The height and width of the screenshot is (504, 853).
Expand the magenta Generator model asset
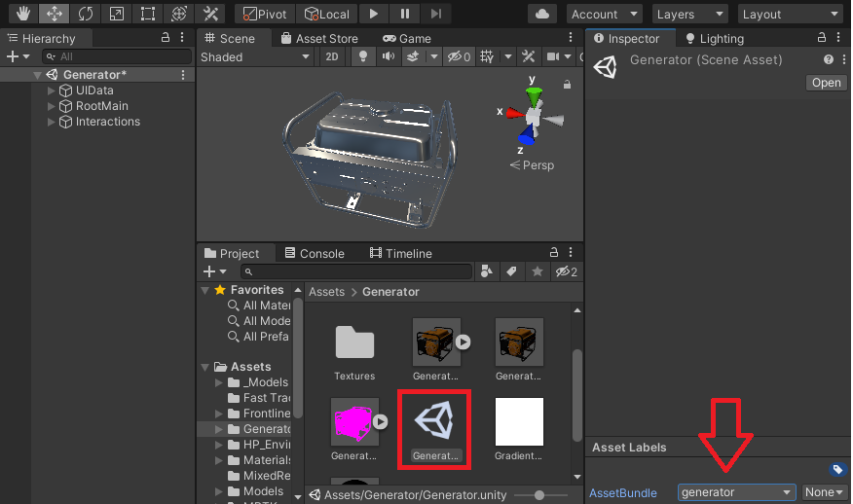click(x=381, y=421)
